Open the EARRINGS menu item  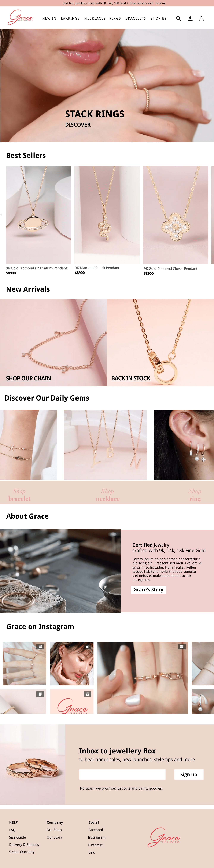pyautogui.click(x=70, y=19)
